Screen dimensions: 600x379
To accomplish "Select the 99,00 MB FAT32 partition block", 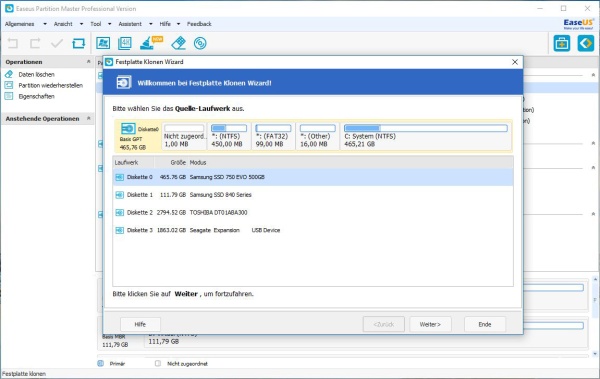I will tap(273, 136).
